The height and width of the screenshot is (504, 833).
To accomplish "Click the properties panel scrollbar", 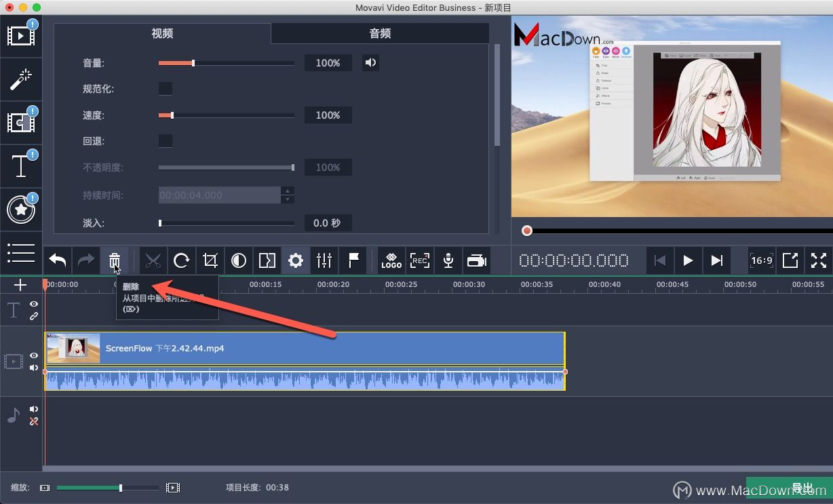I will click(x=497, y=95).
